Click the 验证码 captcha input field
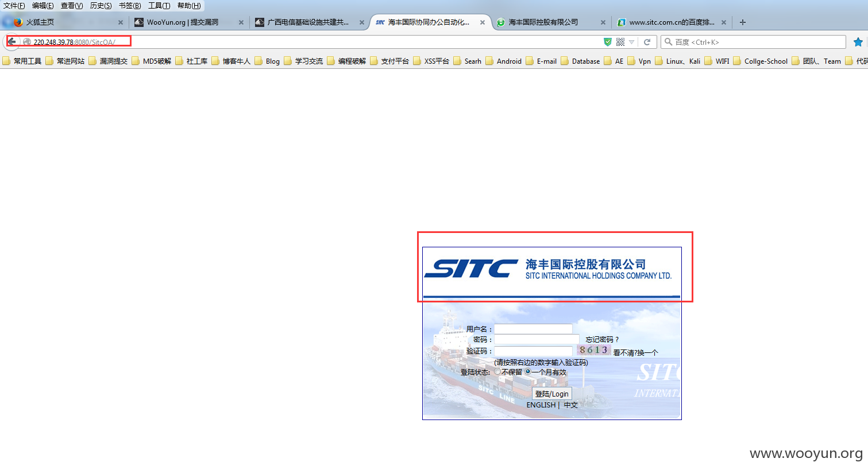The width and height of the screenshot is (868, 470). pos(533,351)
